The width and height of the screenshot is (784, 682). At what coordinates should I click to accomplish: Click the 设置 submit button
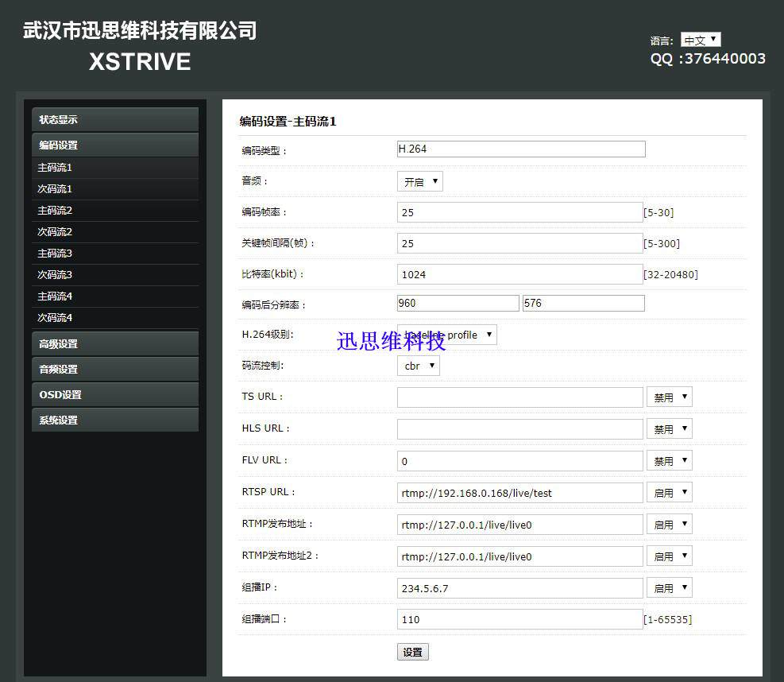[x=413, y=652]
